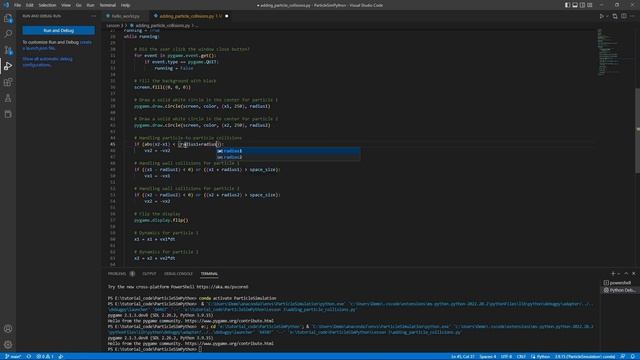Open the Customize Layout icon

click(x=589, y=5)
